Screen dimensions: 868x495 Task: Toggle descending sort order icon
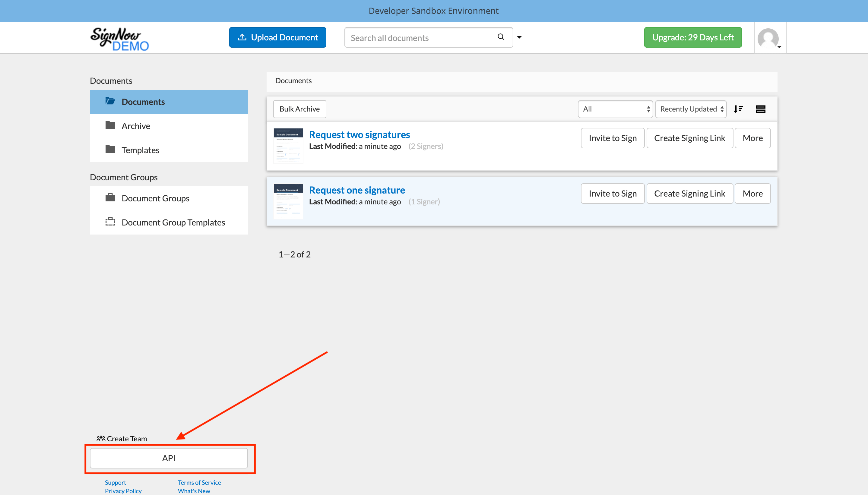pos(739,109)
